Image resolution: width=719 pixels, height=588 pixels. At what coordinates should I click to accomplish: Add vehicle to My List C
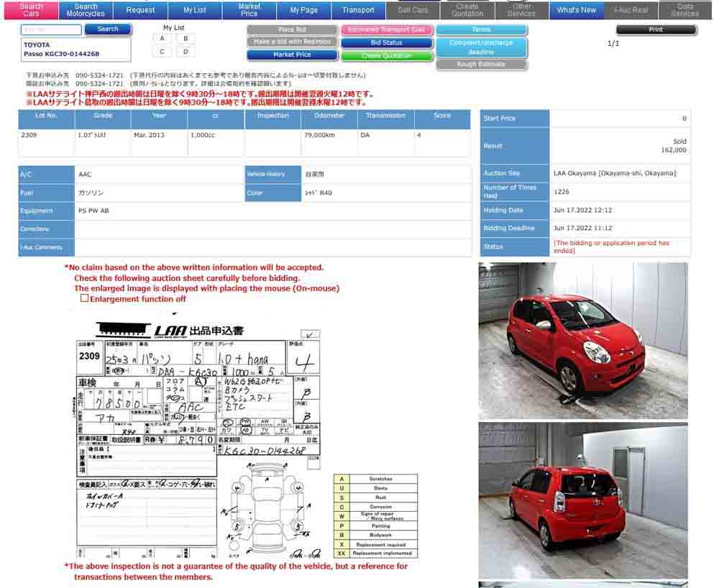(162, 52)
